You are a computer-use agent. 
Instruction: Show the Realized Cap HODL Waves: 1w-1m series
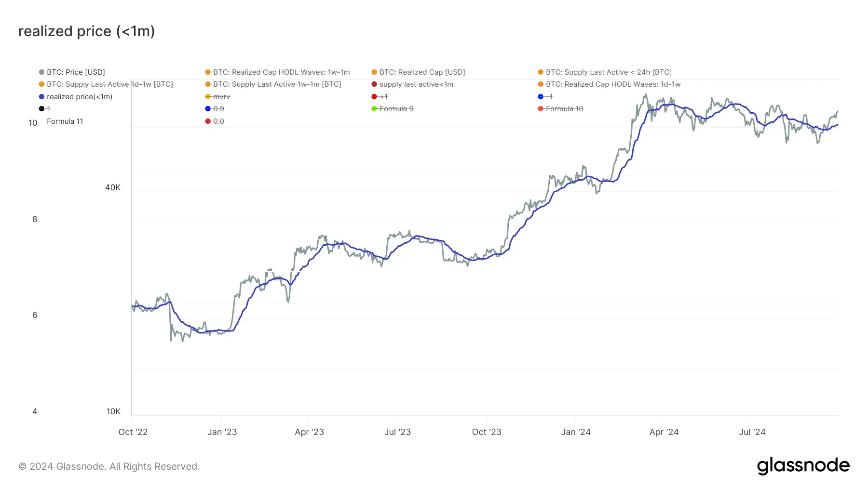click(277, 72)
